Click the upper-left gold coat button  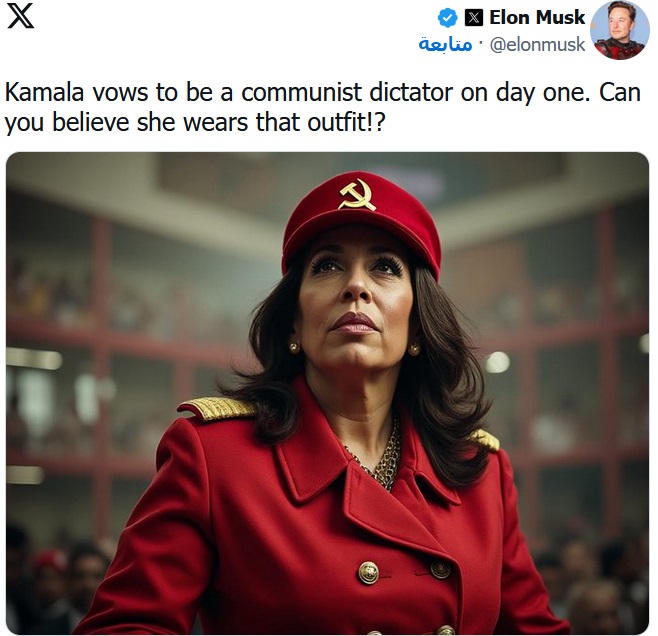pos(368,572)
